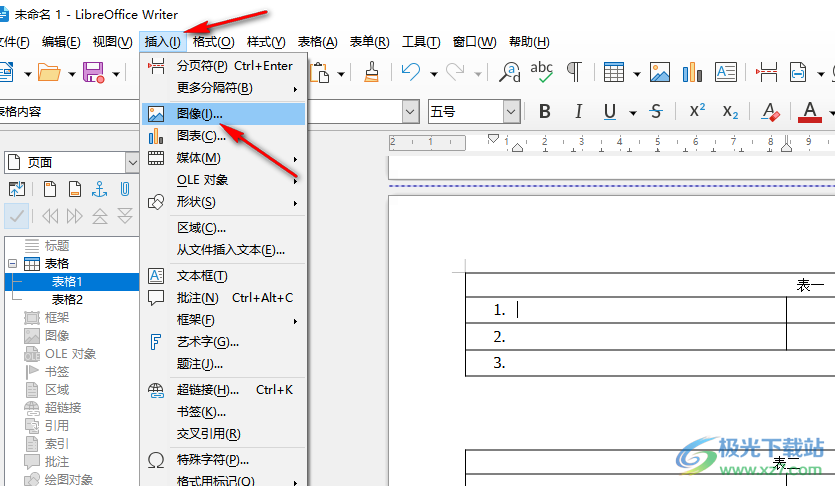Choose 从文件插入文本(E)... entry
The image size is (835, 486).
tap(224, 250)
